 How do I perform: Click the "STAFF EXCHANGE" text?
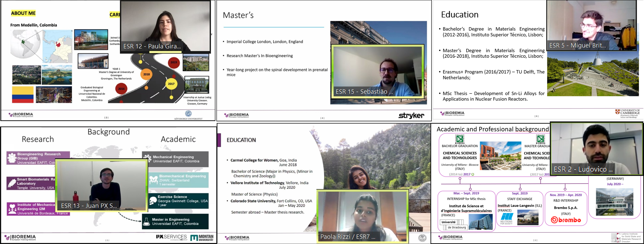(520, 199)
